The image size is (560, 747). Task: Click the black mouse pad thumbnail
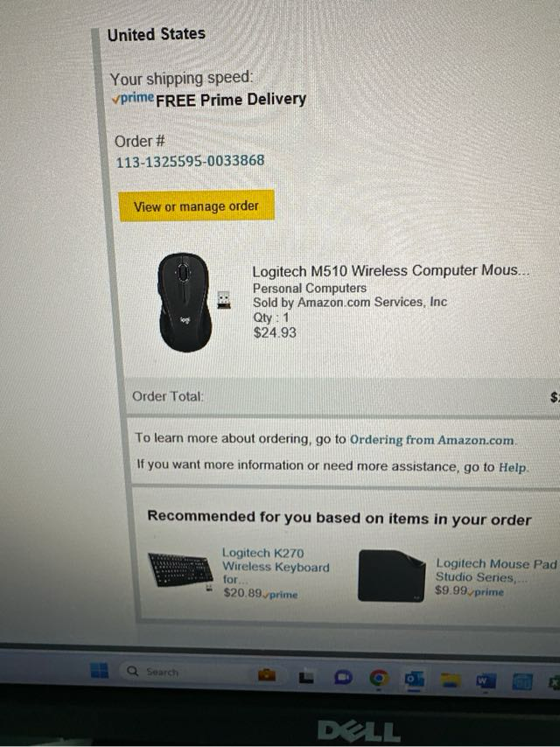coord(391,576)
